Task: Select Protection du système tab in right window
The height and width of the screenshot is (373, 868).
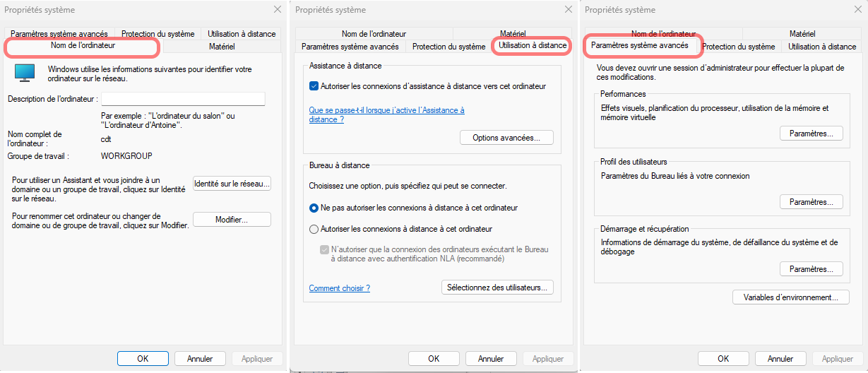Action: 739,47
